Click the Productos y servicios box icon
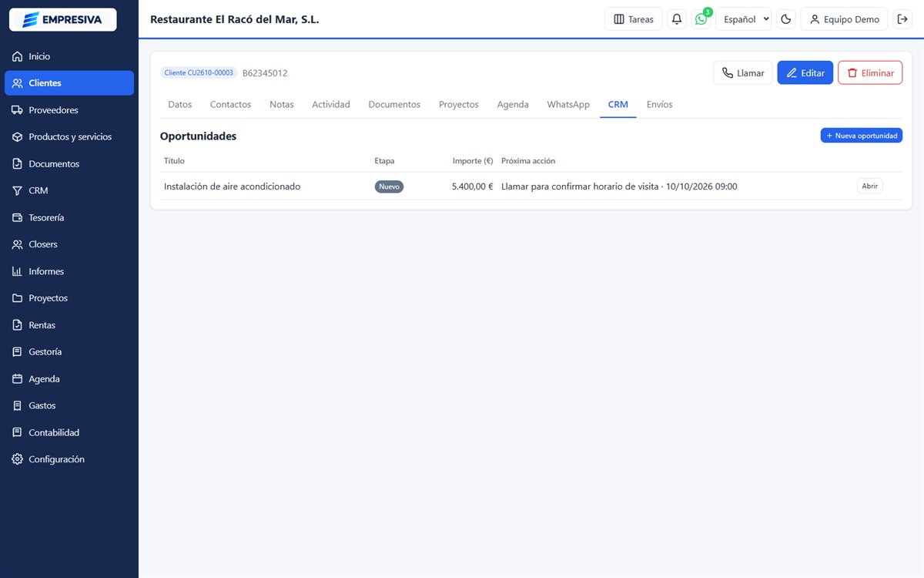The image size is (924, 578). point(18,137)
